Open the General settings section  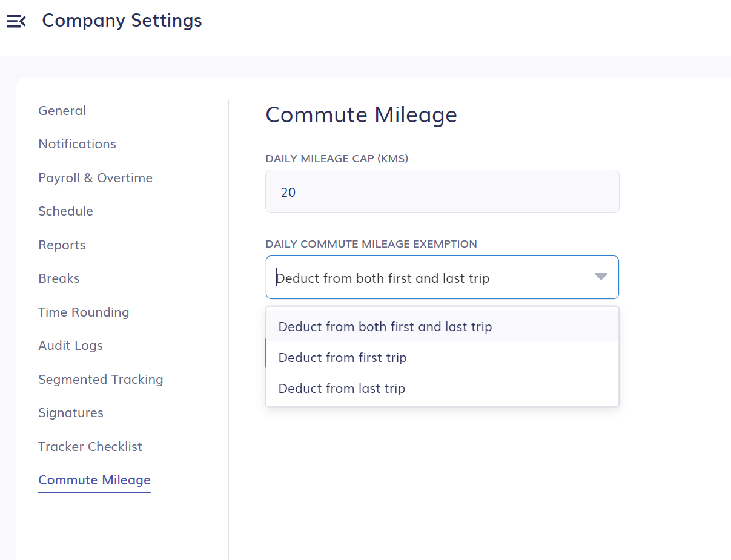[62, 110]
